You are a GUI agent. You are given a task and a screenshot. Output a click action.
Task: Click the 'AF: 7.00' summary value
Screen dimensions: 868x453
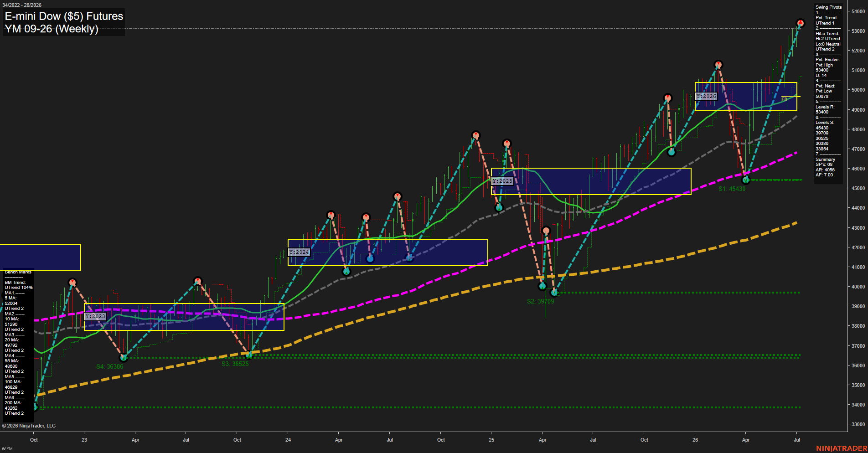(824, 175)
